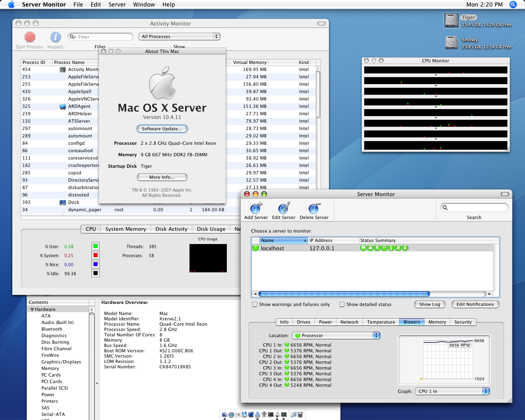Click the Activity Monitor filter field
Viewport: 525px width, 420px height.
point(100,37)
